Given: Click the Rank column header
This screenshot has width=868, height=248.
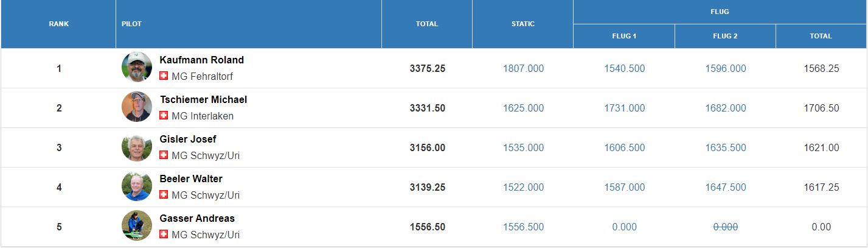Looking at the screenshot, I should [59, 24].
